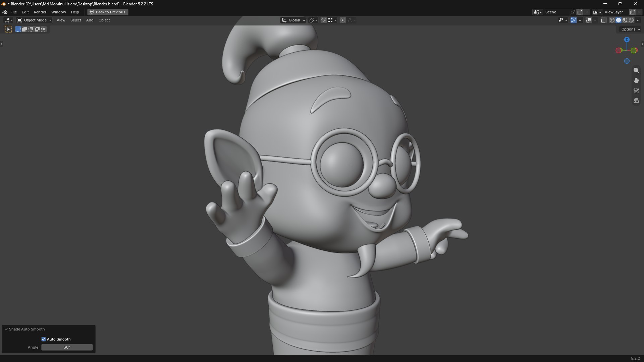Choose Invert Selection mode

[x=37, y=29]
